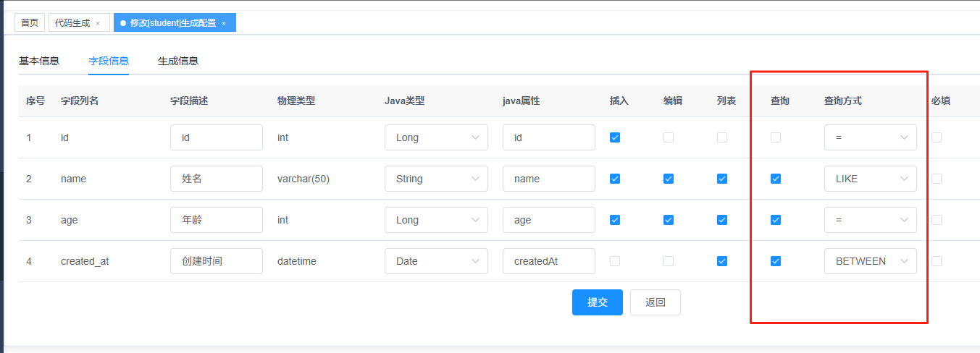980x353 pixels.
Task: Switch to the 生成信息 tab
Action: 178,61
